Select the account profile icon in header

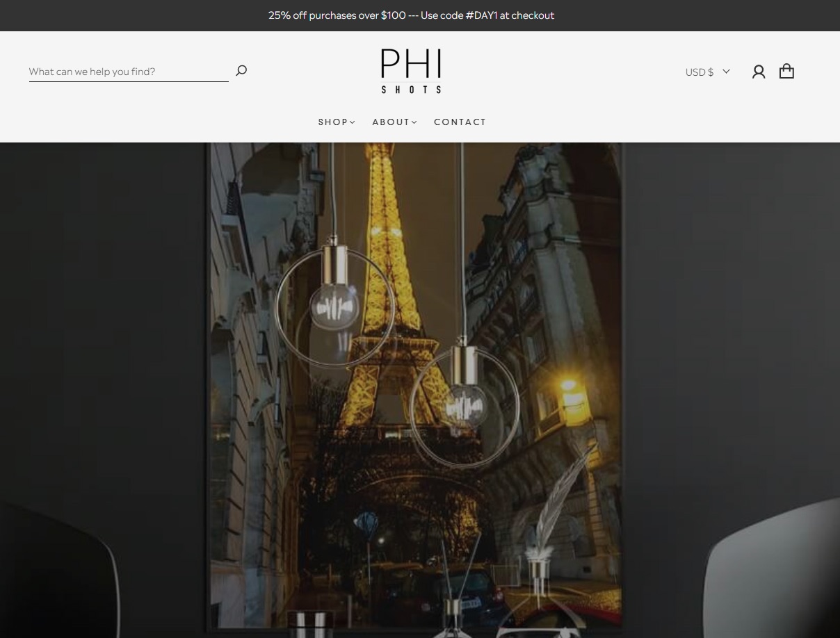click(x=759, y=71)
